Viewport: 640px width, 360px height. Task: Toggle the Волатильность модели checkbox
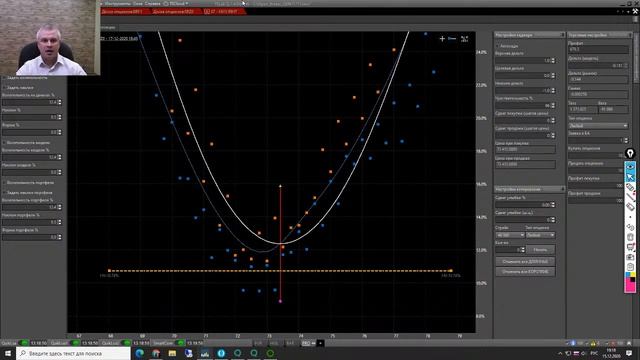pos(4,142)
